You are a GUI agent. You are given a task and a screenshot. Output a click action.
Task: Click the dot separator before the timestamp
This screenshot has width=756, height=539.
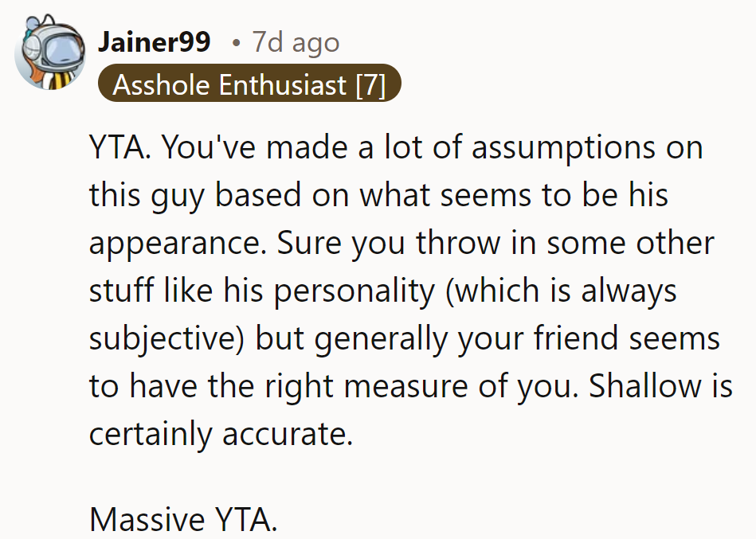(236, 41)
